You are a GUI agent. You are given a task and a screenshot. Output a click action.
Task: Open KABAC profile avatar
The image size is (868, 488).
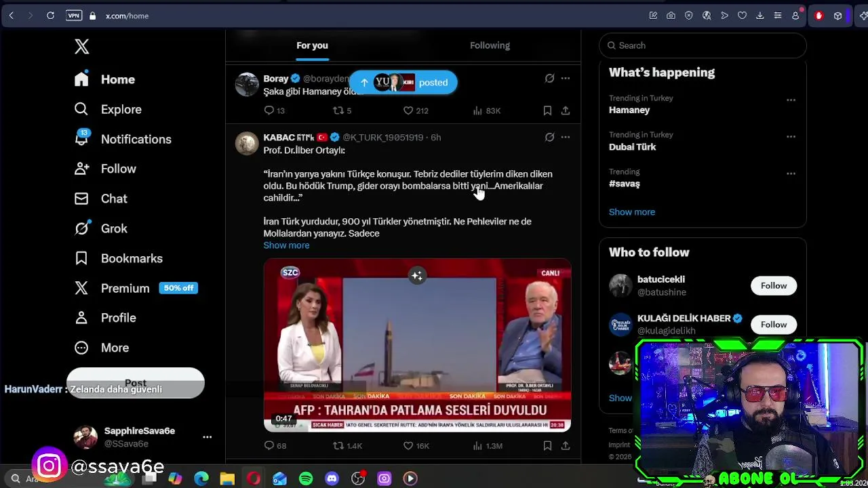coord(247,144)
